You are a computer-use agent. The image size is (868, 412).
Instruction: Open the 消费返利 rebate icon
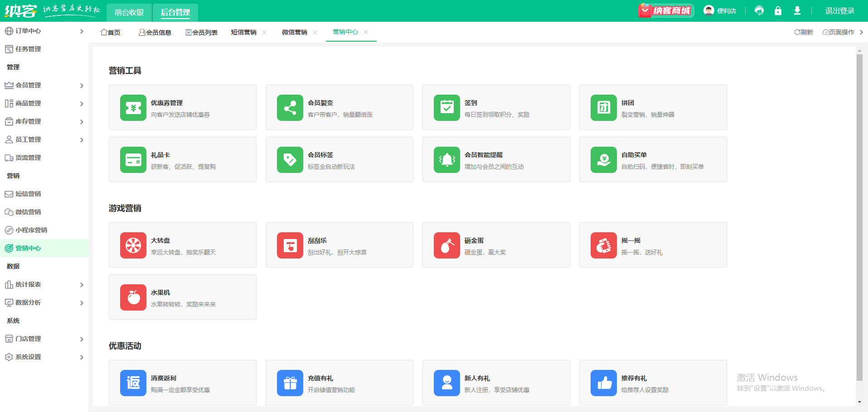pyautogui.click(x=133, y=383)
